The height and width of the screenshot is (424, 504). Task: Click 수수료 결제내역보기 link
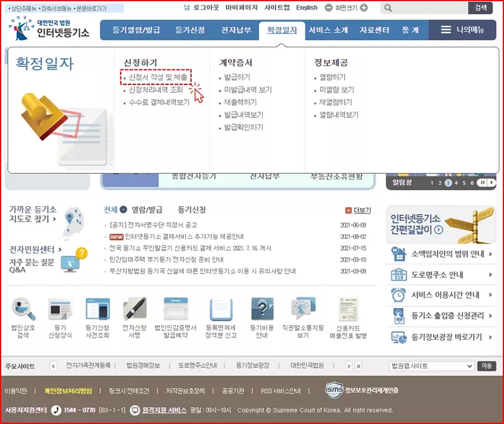(159, 102)
